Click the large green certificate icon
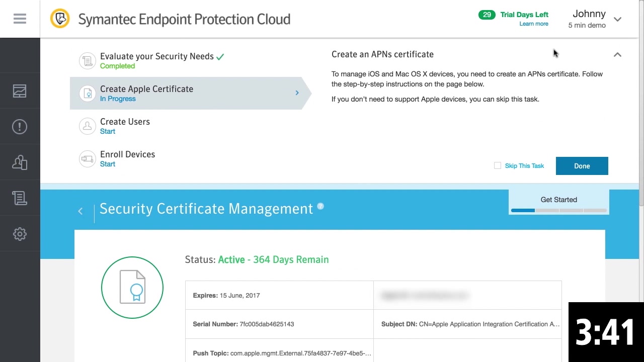Viewport: 644px width, 362px height. (132, 288)
